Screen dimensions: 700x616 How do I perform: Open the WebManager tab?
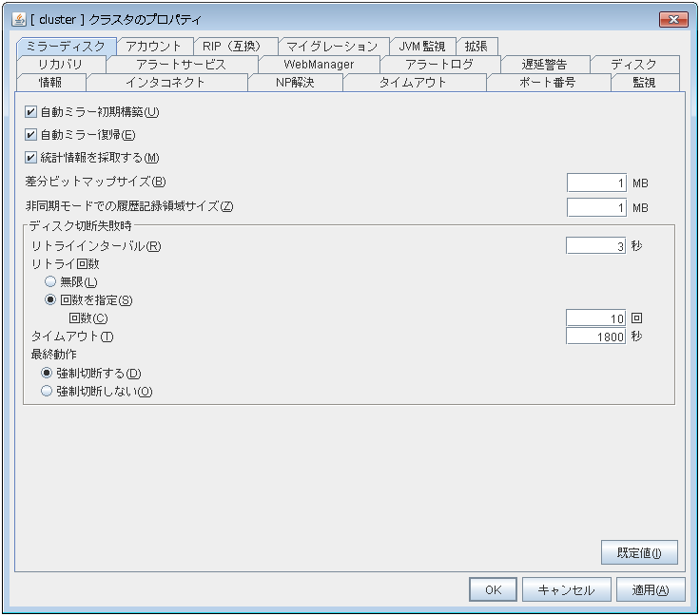[x=319, y=65]
